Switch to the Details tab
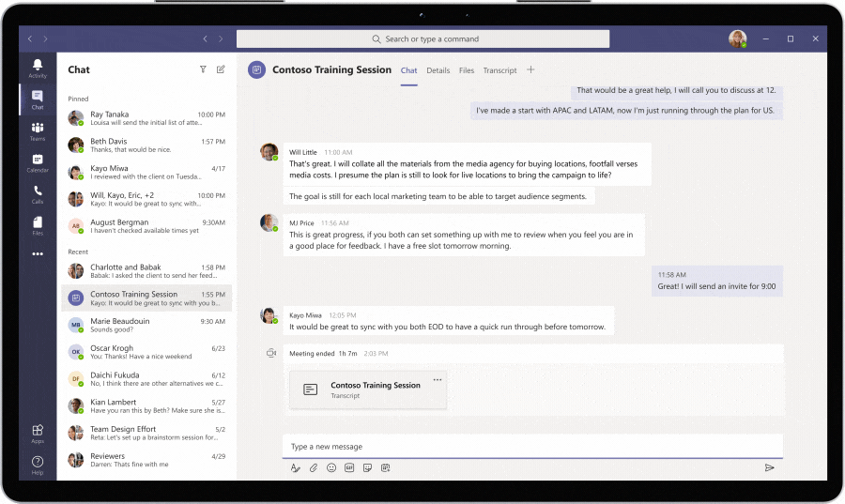This screenshot has width=845, height=504. click(x=438, y=70)
